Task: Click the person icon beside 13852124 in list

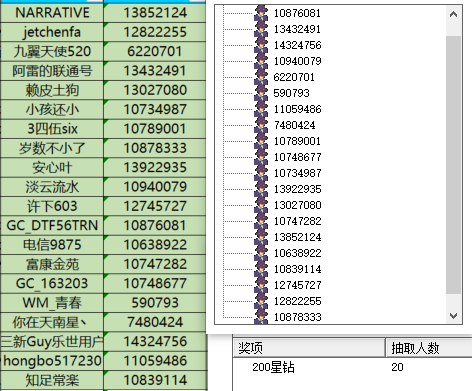Action: pos(261,237)
